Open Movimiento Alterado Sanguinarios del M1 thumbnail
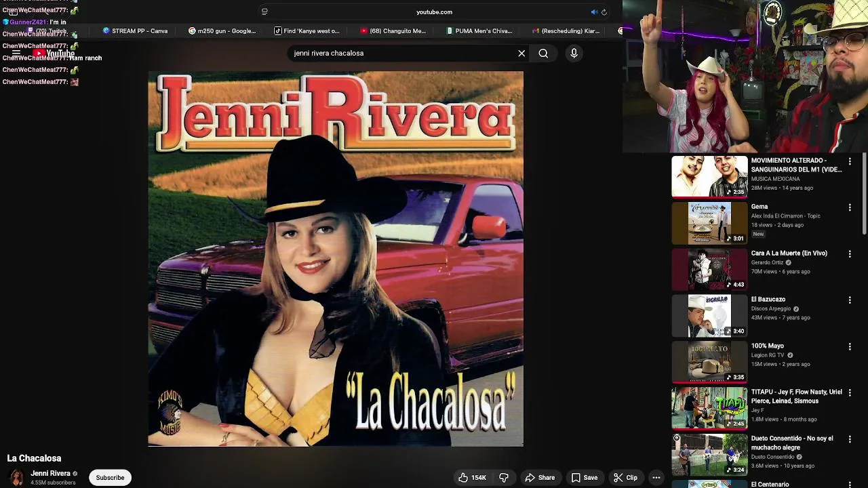The height and width of the screenshot is (488, 868). click(x=709, y=176)
